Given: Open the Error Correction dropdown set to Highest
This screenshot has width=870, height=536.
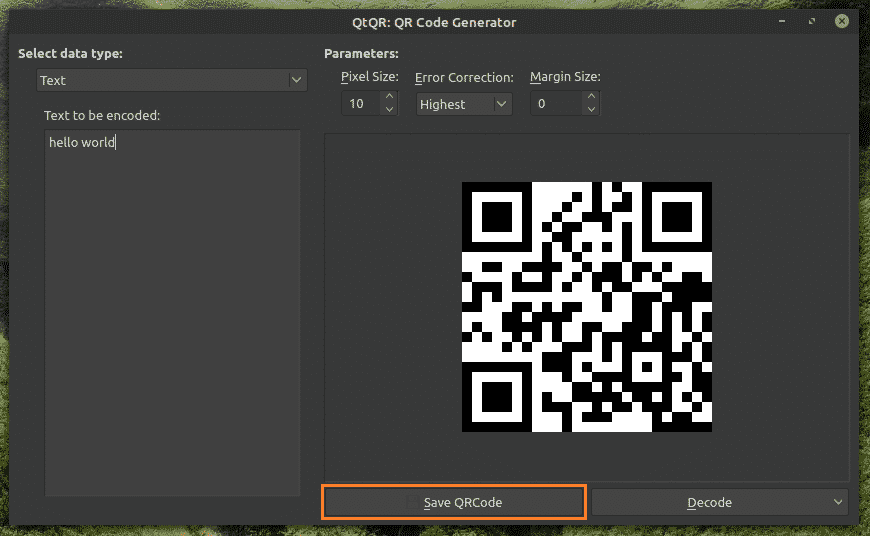Looking at the screenshot, I should (x=463, y=104).
